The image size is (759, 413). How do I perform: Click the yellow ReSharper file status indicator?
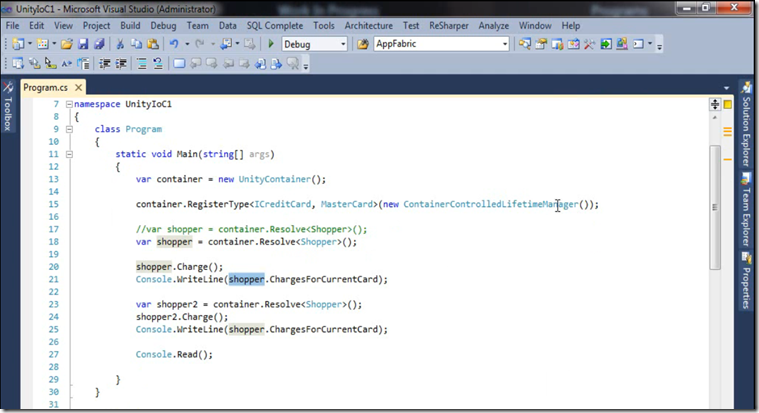pos(728,104)
